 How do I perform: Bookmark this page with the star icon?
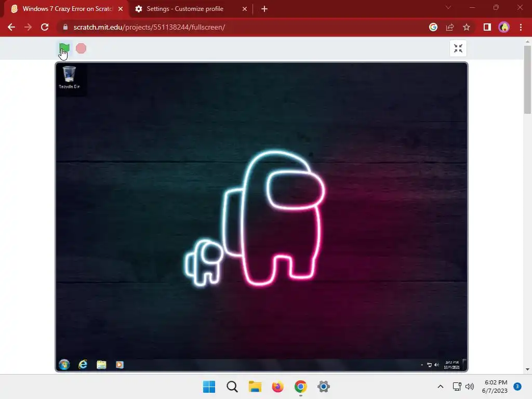[467, 27]
